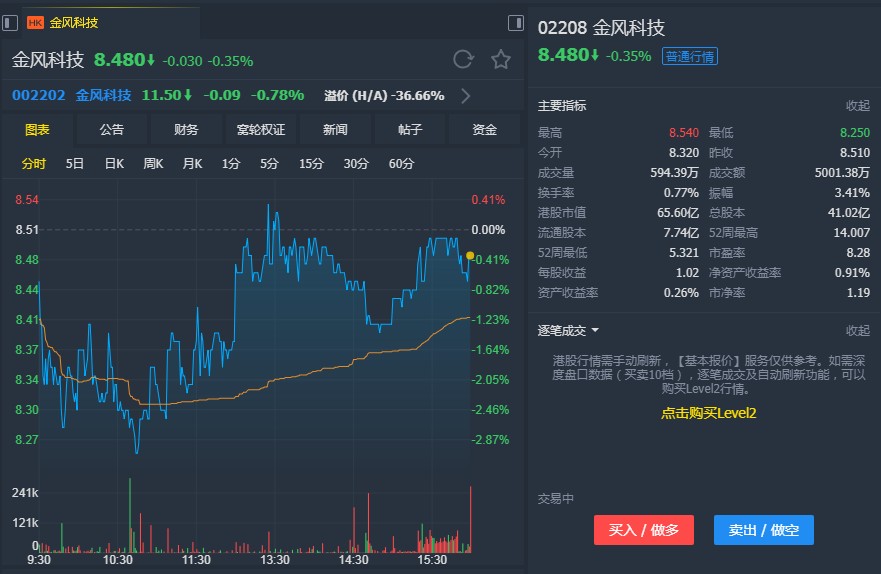Screen dimensions: 881x574
Task: Switch chart to 5日 view
Action: tap(75, 163)
